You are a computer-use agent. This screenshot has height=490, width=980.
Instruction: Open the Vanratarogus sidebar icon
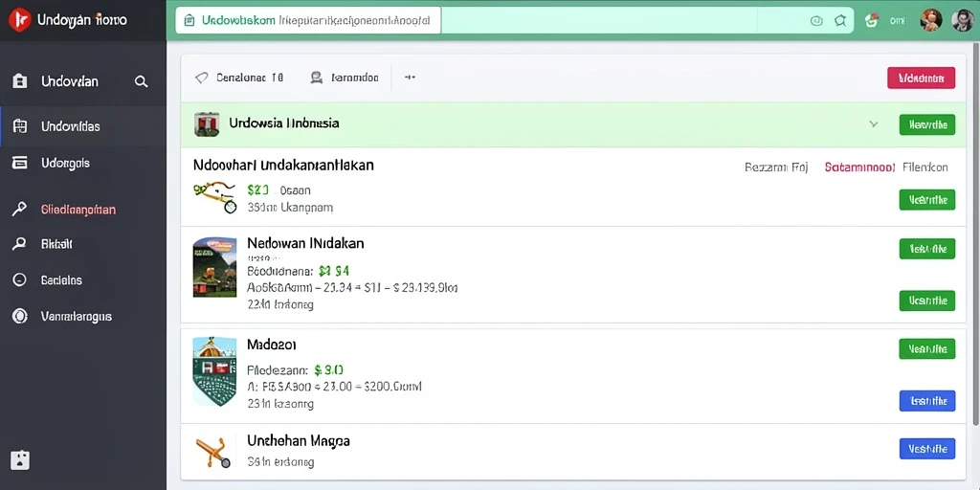click(20, 316)
